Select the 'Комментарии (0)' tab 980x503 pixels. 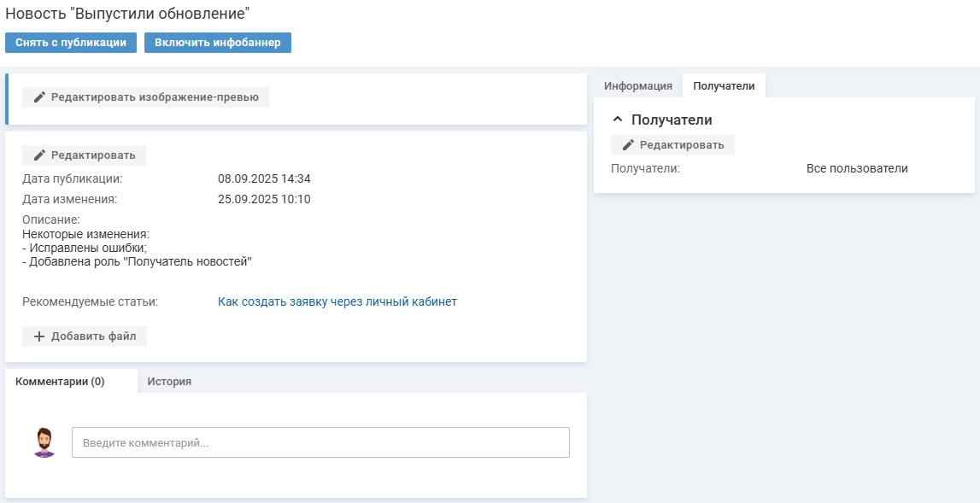point(60,382)
